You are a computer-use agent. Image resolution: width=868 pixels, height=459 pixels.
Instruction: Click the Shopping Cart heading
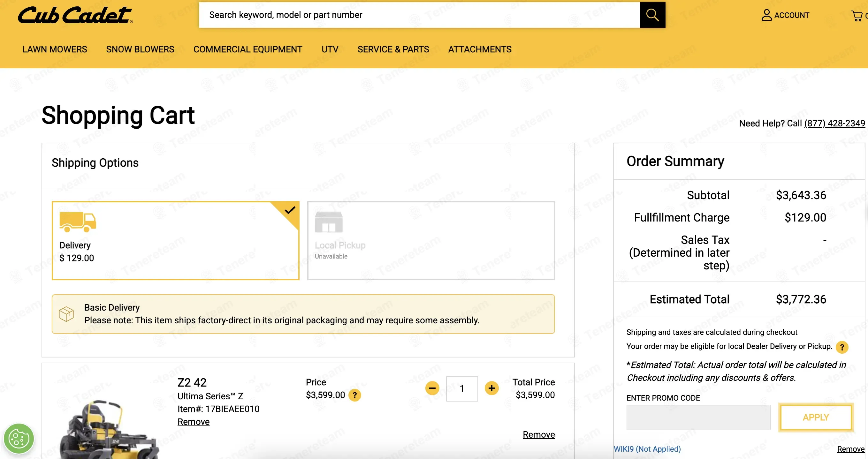[118, 115]
